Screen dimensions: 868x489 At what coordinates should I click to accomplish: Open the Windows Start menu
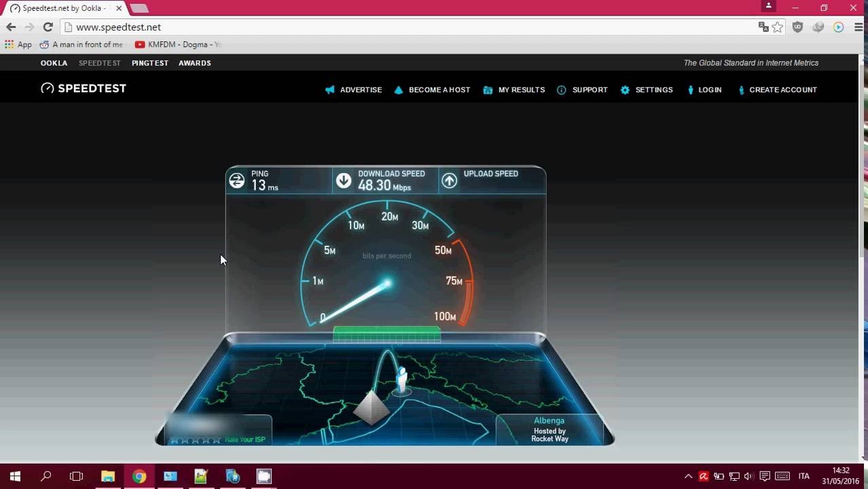click(x=15, y=476)
